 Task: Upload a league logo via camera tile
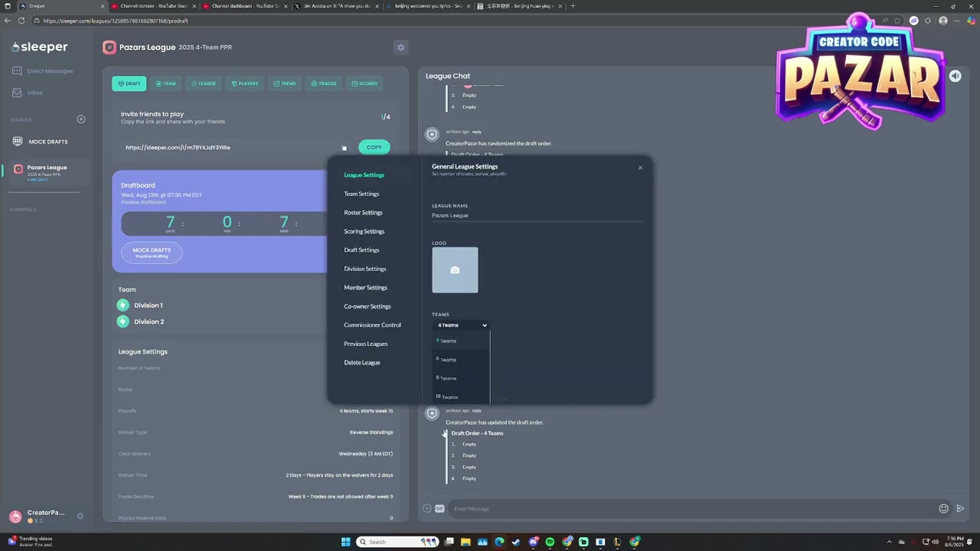click(x=455, y=270)
